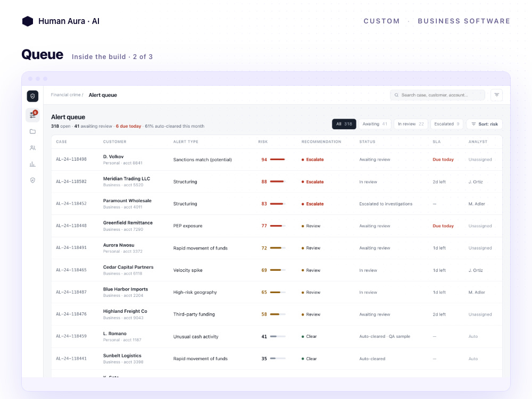The width and height of the screenshot is (532, 399).
Task: Open case AL-24-118441
Action: click(71, 359)
